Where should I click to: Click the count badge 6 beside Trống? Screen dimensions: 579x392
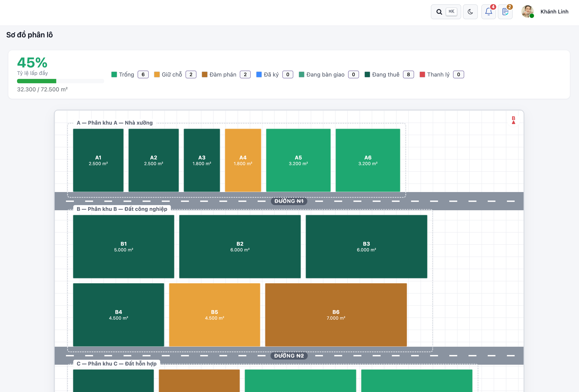tap(143, 74)
